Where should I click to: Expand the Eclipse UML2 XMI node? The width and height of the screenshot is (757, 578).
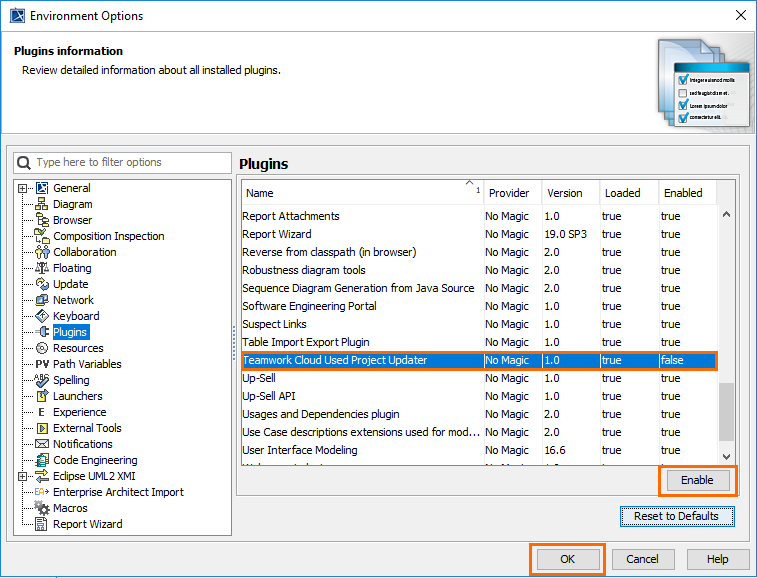23,476
